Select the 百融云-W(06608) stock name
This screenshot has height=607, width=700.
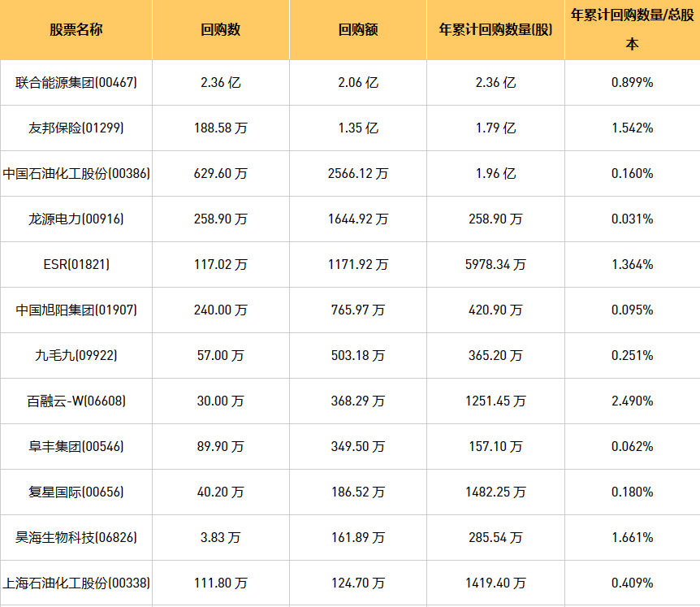click(76, 401)
